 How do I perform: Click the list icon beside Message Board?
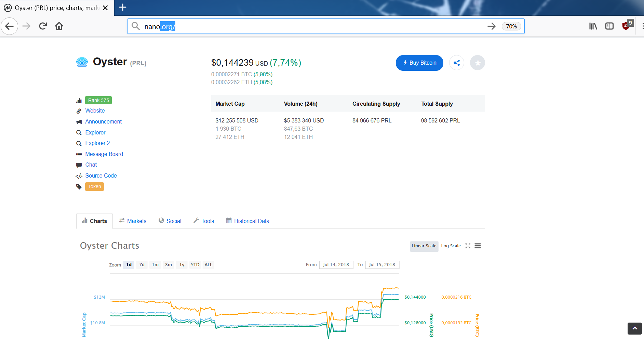[79, 155]
